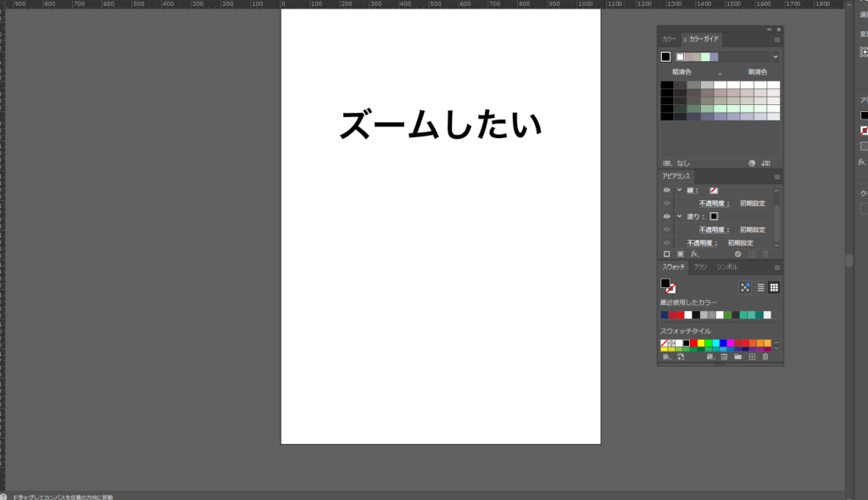Click the fx add effect icon in Appearance panel
This screenshot has height=500, width=868.
[694, 253]
